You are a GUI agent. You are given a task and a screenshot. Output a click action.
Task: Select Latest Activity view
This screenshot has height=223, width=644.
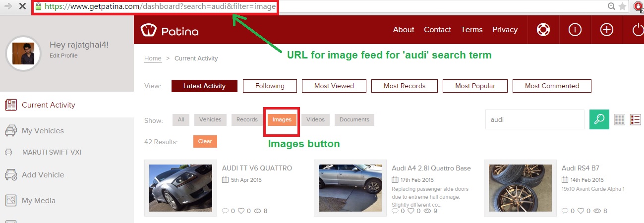point(204,86)
